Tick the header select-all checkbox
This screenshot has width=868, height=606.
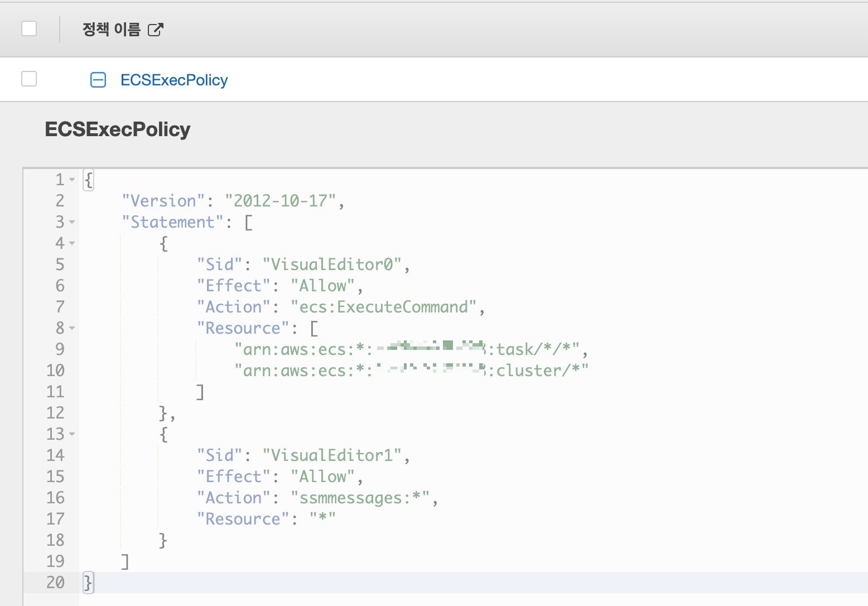(x=29, y=28)
